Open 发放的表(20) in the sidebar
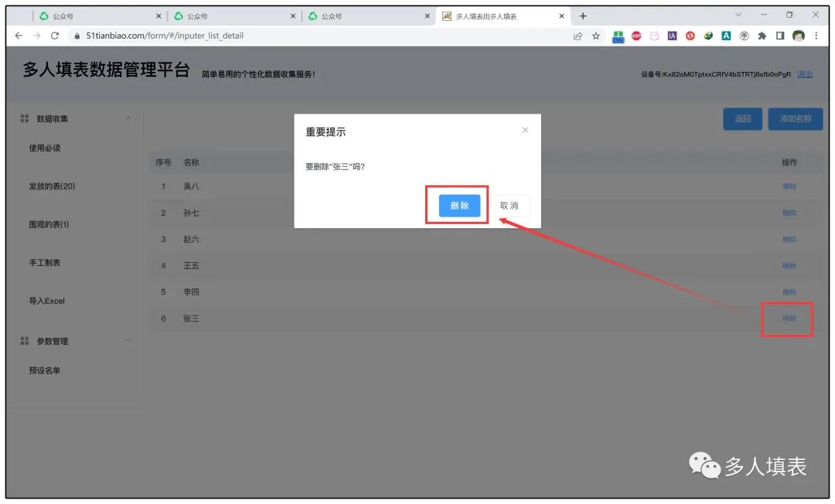The height and width of the screenshot is (504, 835). 53,186
